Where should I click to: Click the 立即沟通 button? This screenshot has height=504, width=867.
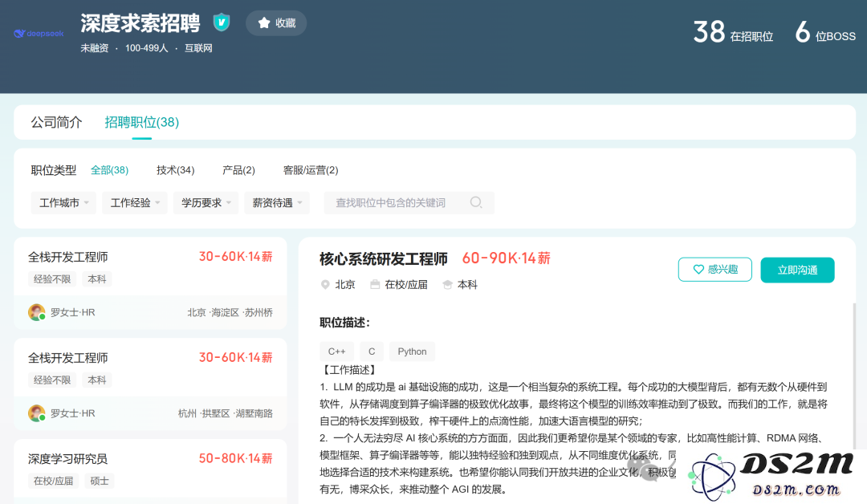(797, 270)
